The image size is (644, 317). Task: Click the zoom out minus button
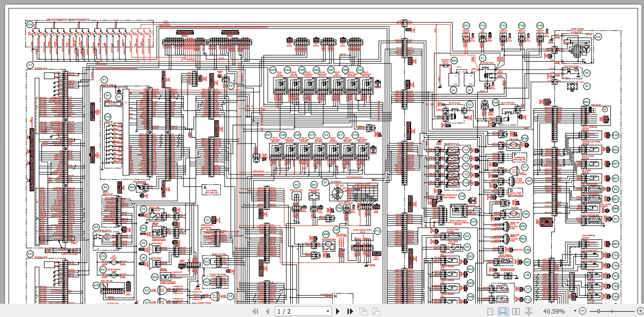click(x=583, y=311)
